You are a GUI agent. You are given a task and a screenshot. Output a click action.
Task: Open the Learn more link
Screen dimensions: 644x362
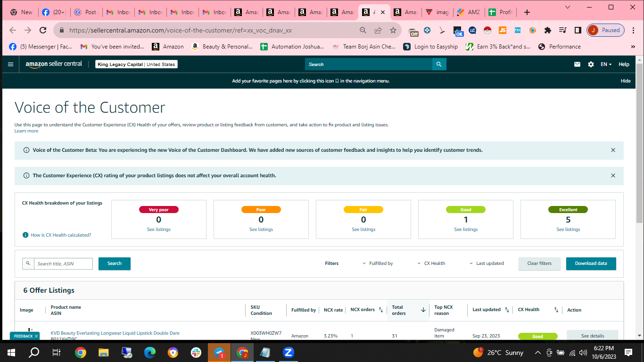pyautogui.click(x=26, y=131)
